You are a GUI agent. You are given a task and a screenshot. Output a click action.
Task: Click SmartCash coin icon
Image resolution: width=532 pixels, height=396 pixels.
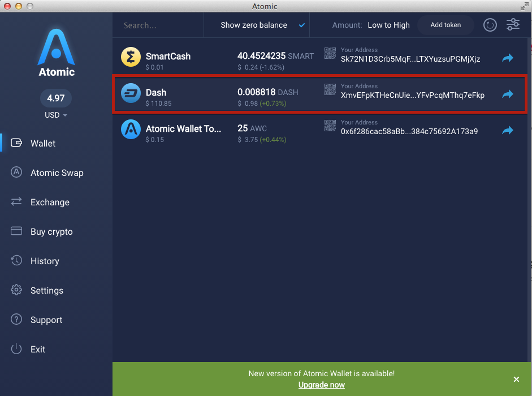point(131,57)
